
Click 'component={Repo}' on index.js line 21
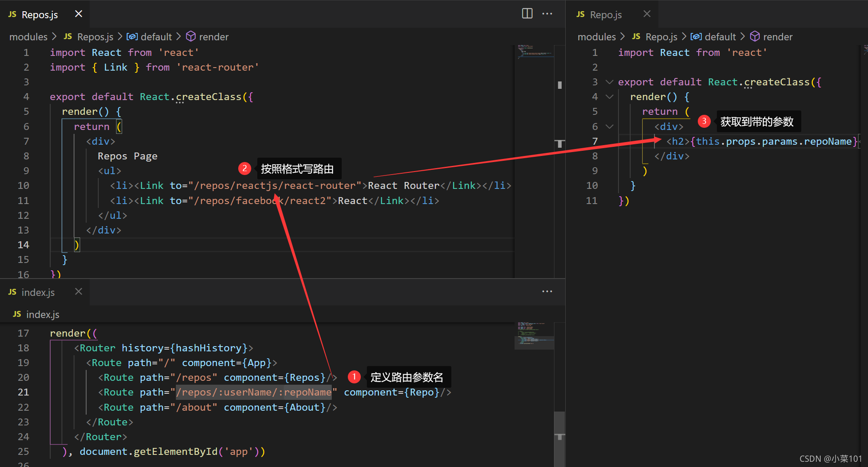[x=395, y=392]
